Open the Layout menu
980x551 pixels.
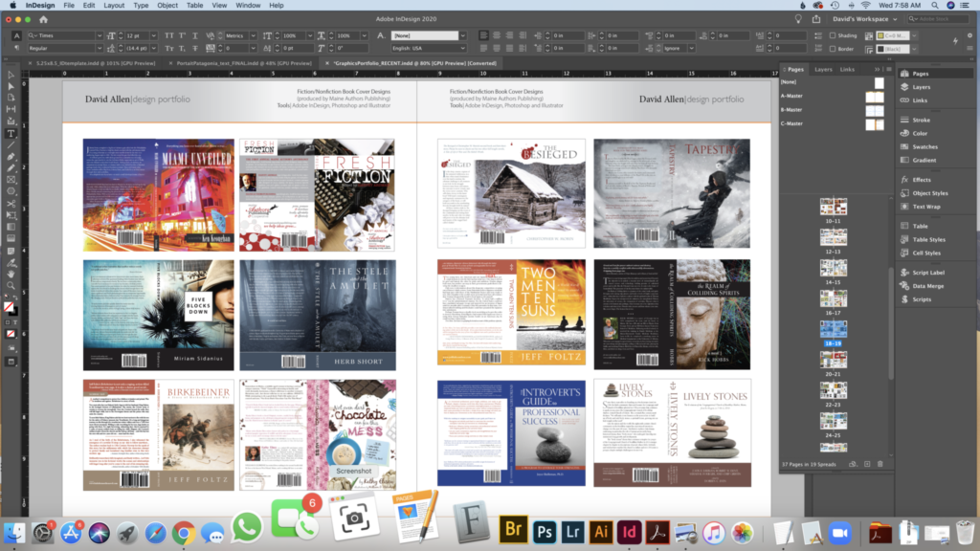[114, 5]
